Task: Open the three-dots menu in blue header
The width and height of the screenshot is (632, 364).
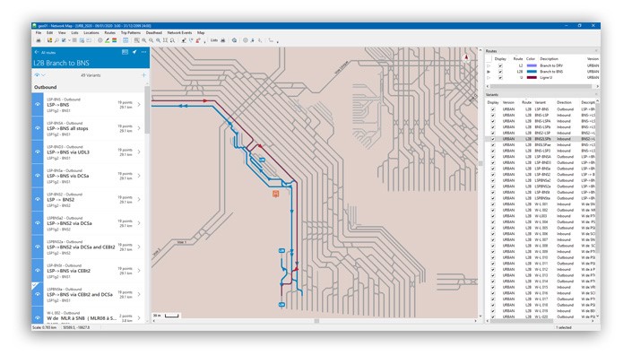Action: [x=144, y=52]
